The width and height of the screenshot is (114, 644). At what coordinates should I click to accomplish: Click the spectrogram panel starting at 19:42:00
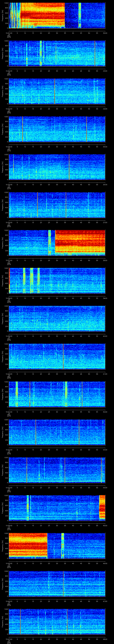click(57, 432)
